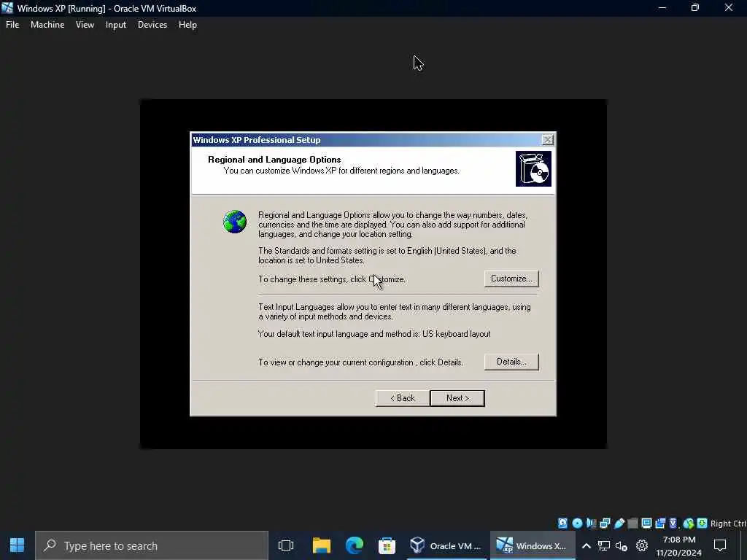
Task: Restore down the VirtualBox window
Action: coord(695,7)
